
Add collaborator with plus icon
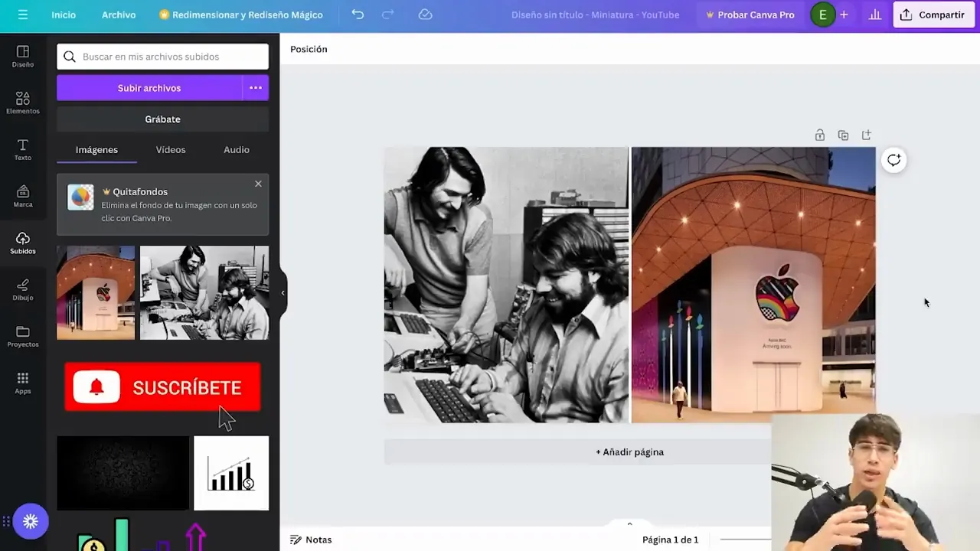(844, 15)
